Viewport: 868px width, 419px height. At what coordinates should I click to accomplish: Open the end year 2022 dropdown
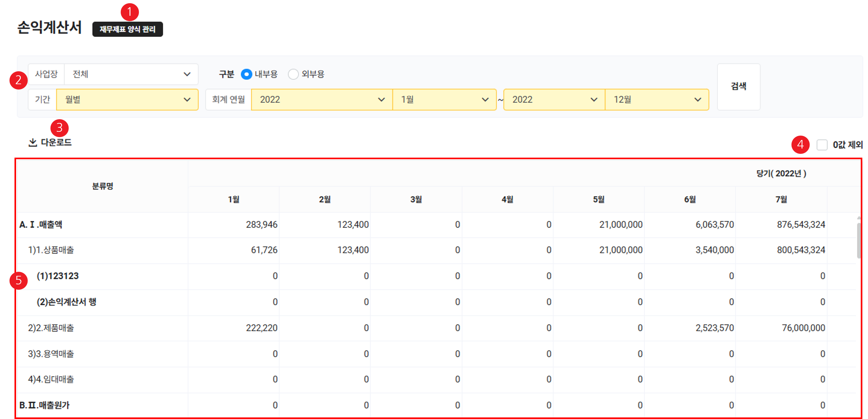tap(554, 99)
